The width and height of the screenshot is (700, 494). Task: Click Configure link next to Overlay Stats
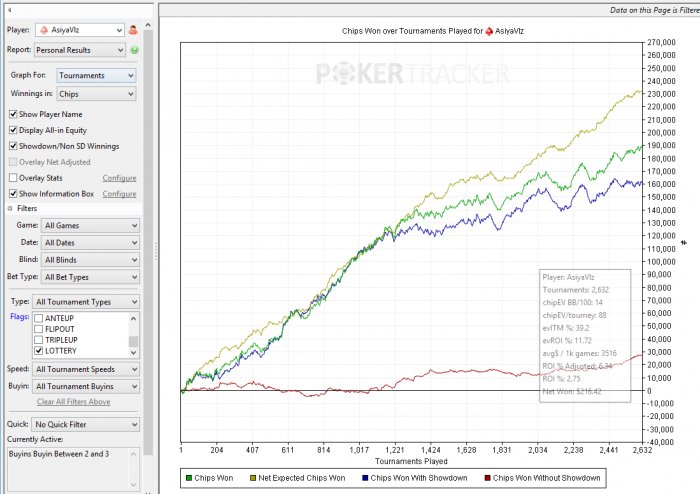coord(119,178)
